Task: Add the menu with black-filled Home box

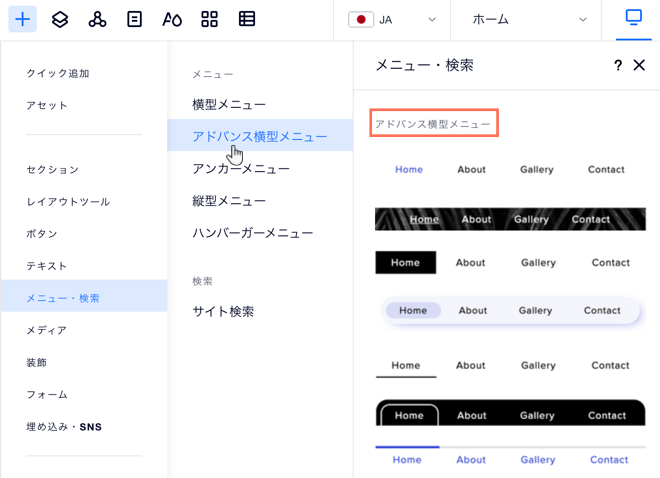Action: point(510,263)
